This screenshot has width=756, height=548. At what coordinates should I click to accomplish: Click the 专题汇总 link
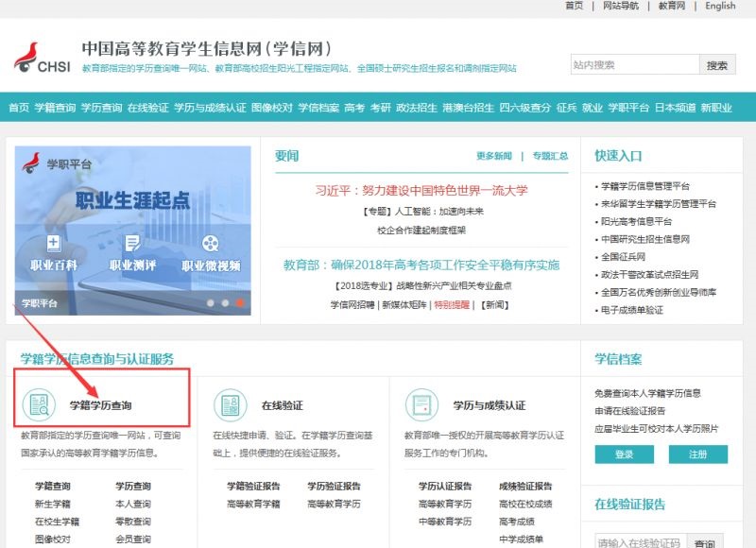tap(550, 156)
